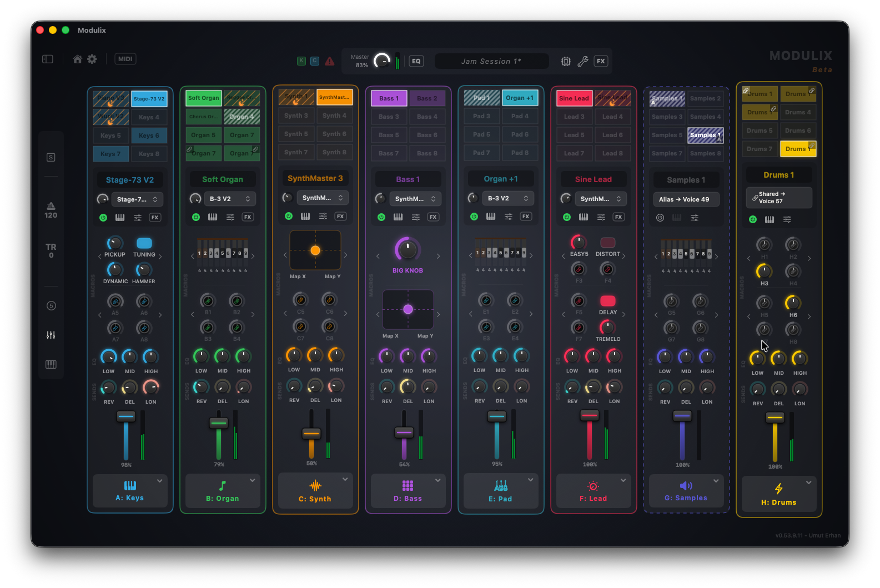Click the Jam Session 1* title field
Screen dimensions: 880x588
(x=491, y=61)
